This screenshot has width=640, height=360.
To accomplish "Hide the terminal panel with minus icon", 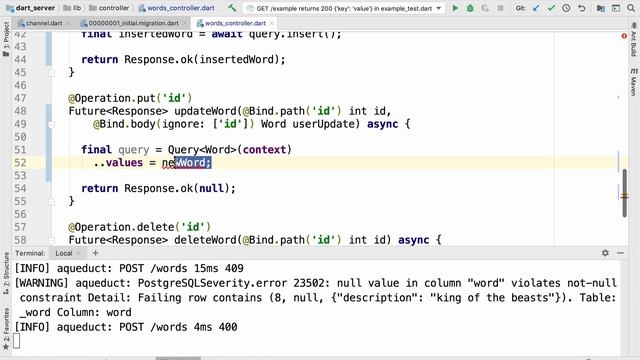I will (x=620, y=253).
